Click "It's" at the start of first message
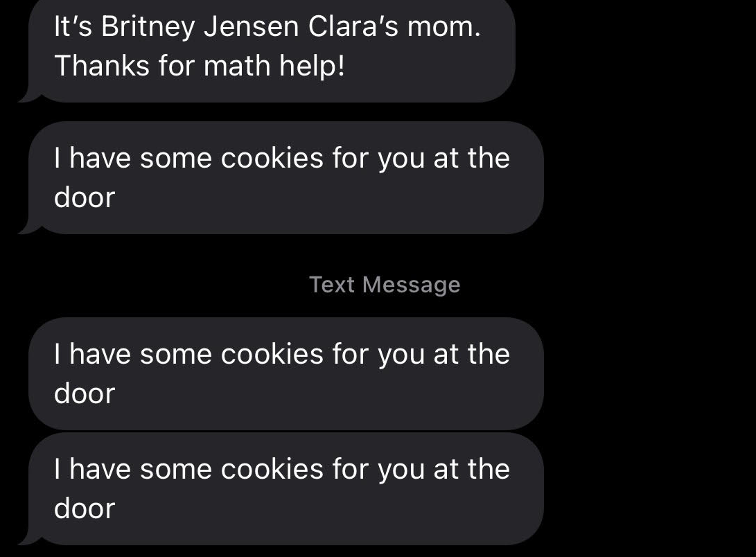756x557 pixels. [x=74, y=27]
